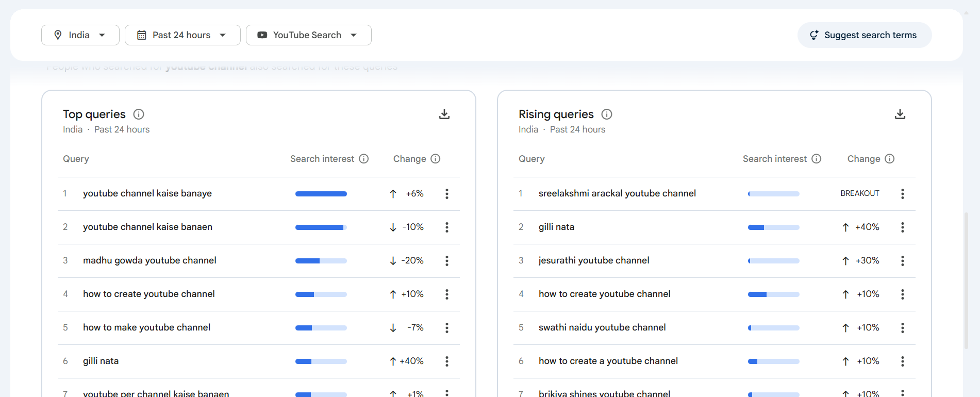Download the Rising queries data
Viewport: 980px width, 397px height.
pos(900,114)
